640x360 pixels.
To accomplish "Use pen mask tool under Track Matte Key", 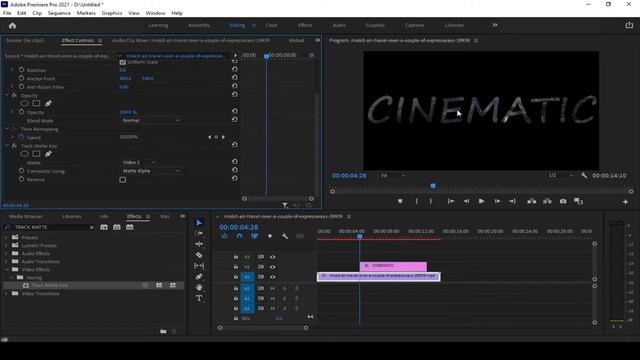I will point(48,154).
